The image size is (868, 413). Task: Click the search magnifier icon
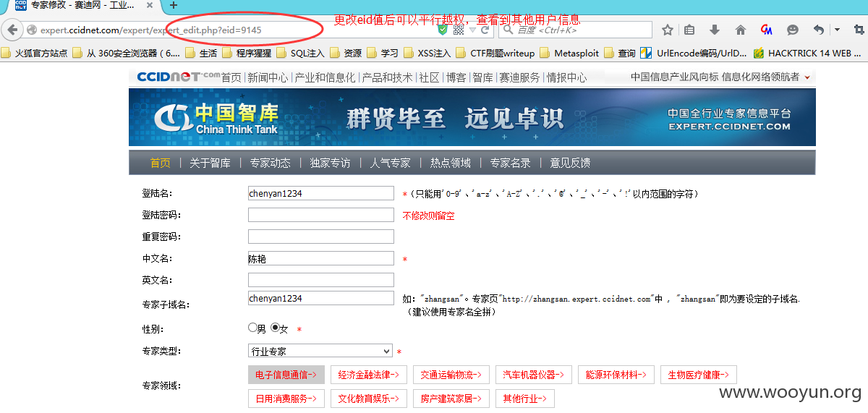coord(509,30)
